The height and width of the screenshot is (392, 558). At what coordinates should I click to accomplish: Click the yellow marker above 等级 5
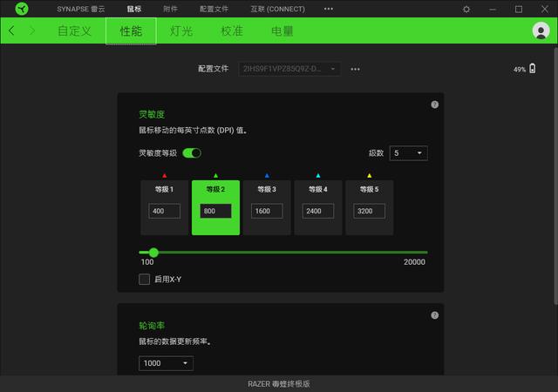(370, 175)
